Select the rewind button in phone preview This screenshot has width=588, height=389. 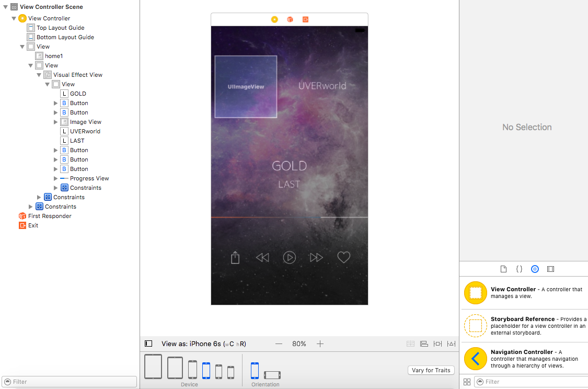[x=262, y=257]
